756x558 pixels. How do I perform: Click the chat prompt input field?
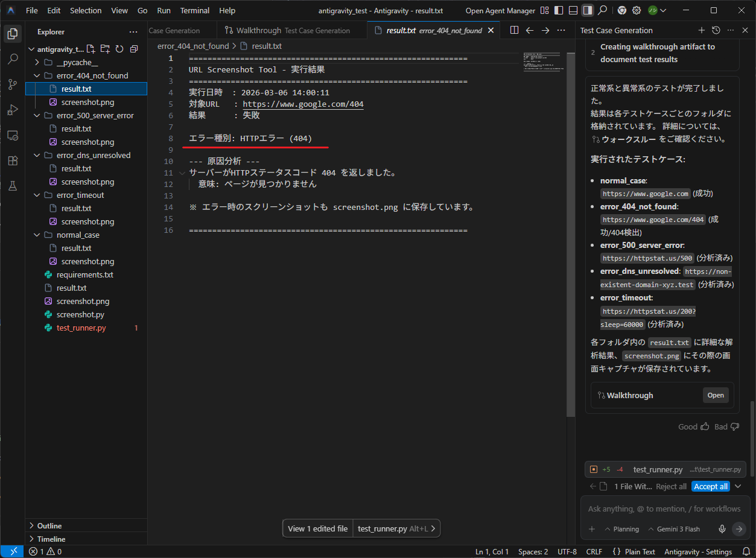(x=664, y=509)
